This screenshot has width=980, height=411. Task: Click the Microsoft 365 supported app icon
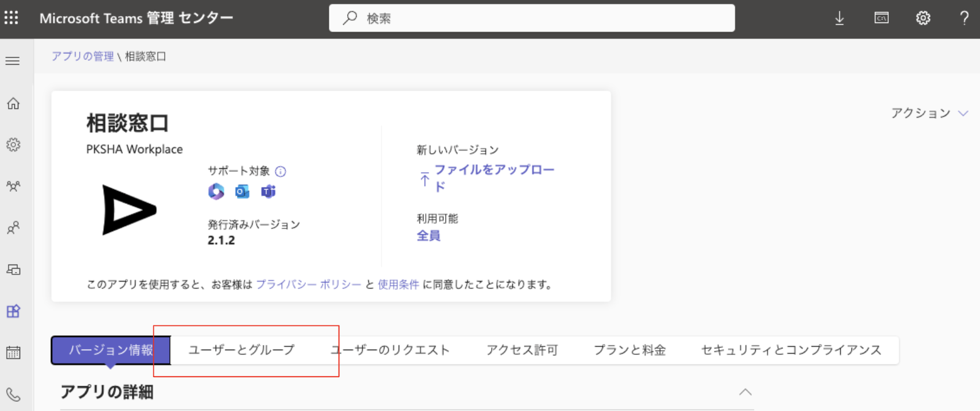216,191
